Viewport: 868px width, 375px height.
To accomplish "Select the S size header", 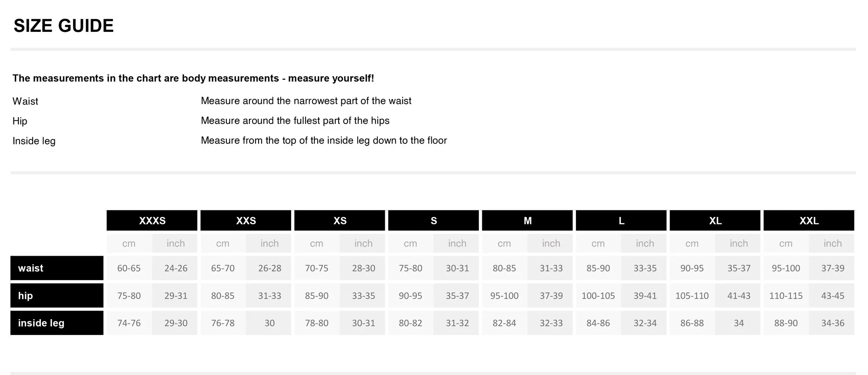I will point(434,220).
